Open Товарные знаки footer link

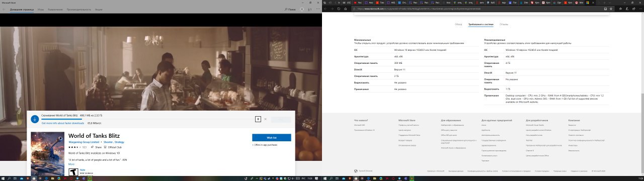point(559,171)
